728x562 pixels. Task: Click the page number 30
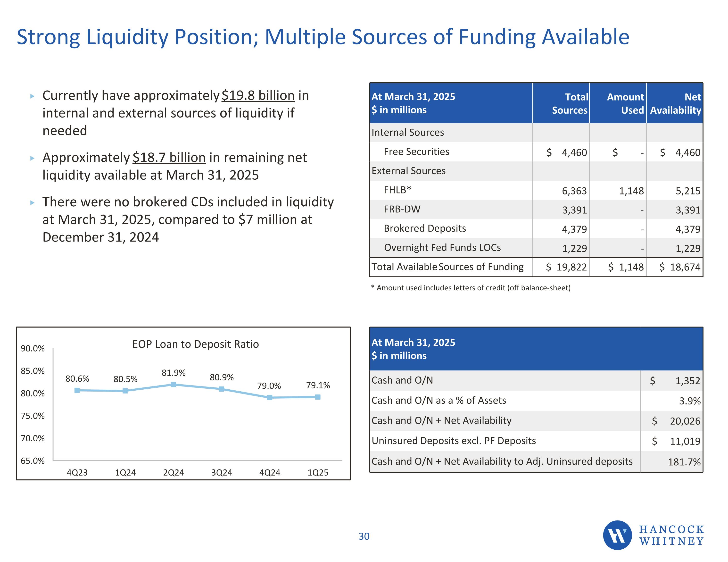(364, 536)
